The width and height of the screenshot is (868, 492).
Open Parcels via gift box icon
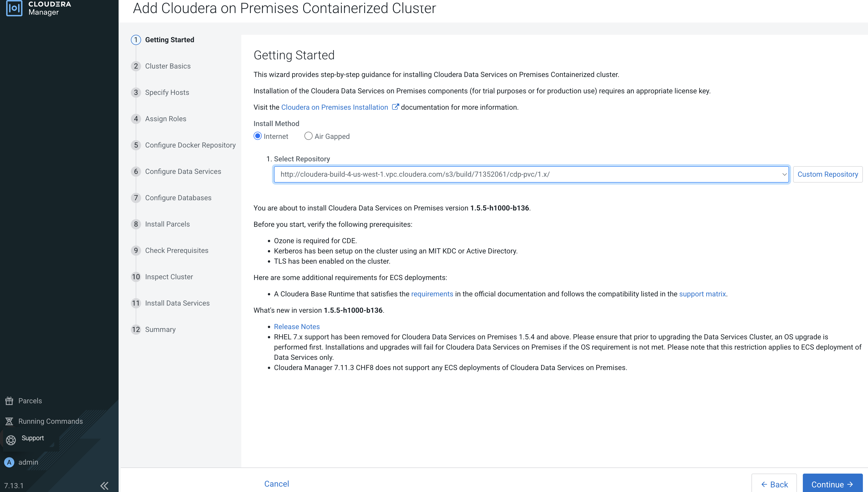pyautogui.click(x=9, y=401)
